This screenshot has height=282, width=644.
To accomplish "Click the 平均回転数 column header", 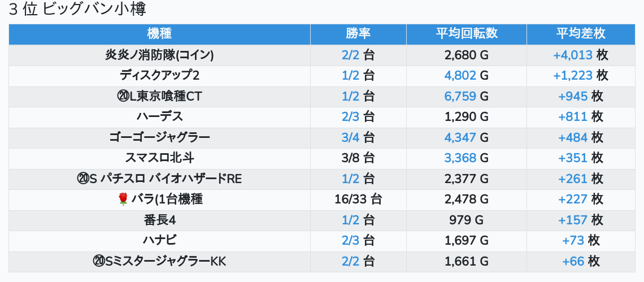I will tap(467, 34).
